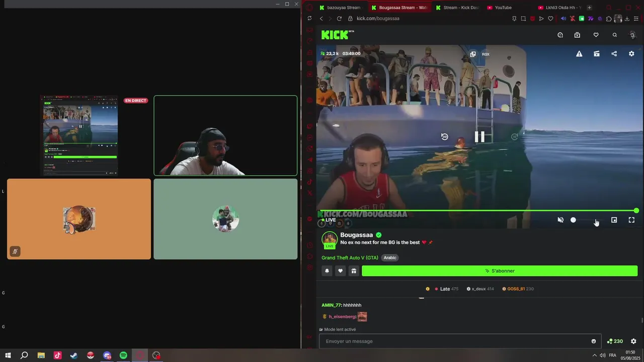Rewind the stream by clicking replay icon

[x=444, y=137]
